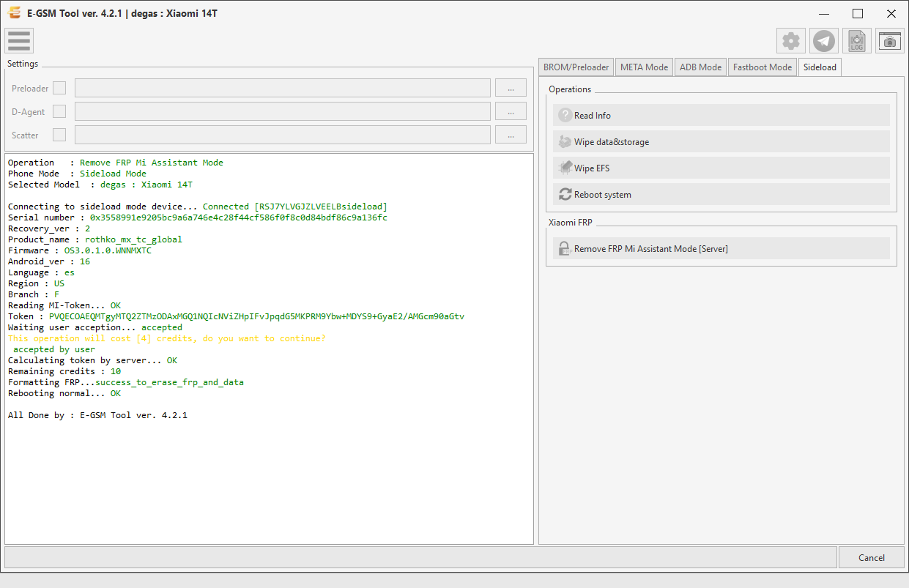Click the Read Info question mark icon
The image size is (909, 588).
pyautogui.click(x=565, y=115)
